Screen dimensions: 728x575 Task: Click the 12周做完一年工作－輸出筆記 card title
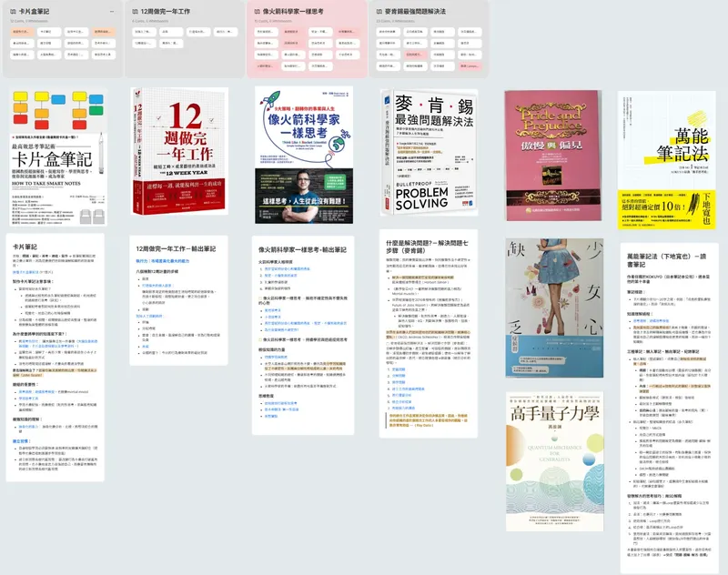pyautogui.click(x=176, y=248)
